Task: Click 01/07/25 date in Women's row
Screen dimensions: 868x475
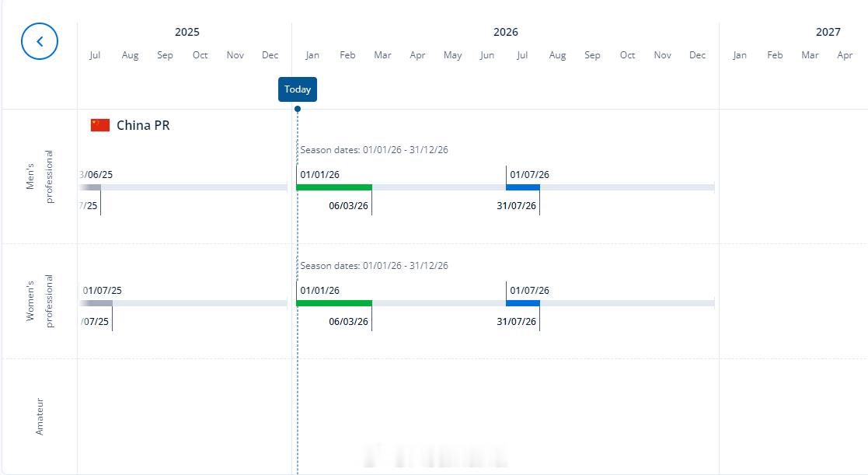Action: tap(103, 290)
